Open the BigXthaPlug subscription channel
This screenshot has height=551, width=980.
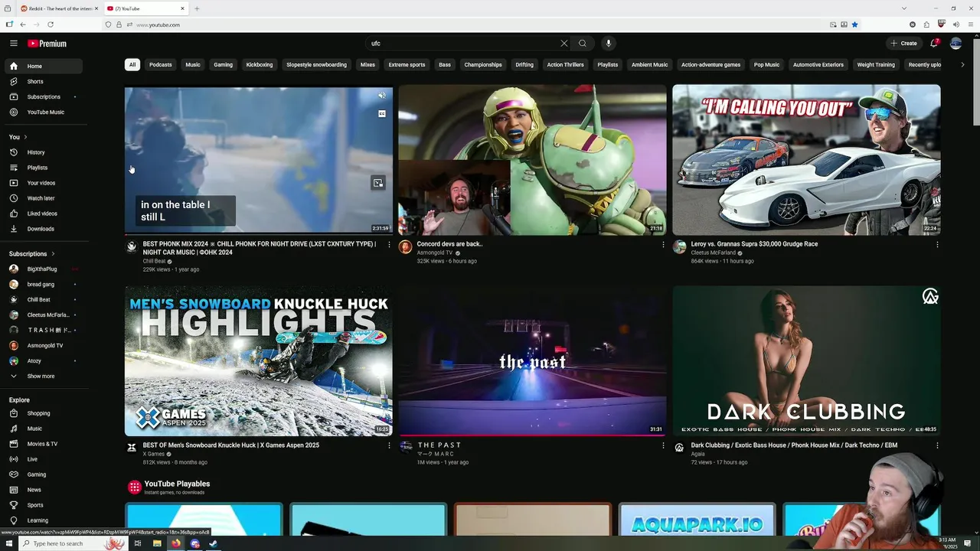coord(45,269)
